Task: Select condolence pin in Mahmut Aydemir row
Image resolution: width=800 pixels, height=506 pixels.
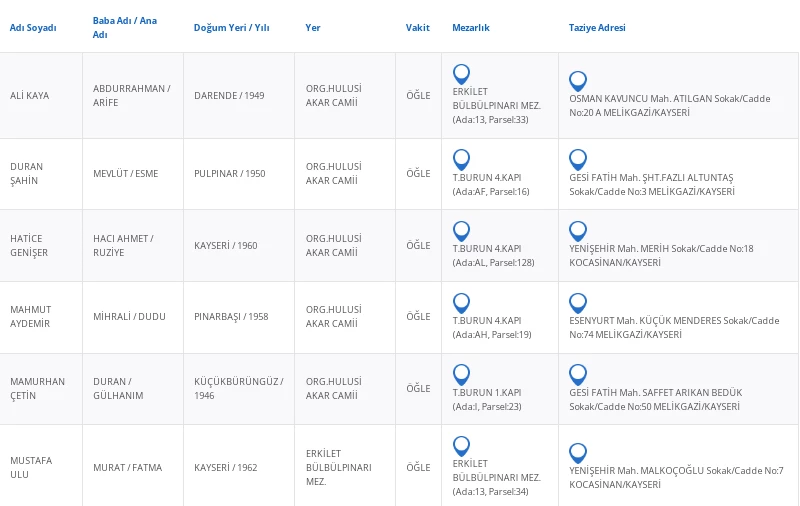Action: (x=577, y=302)
